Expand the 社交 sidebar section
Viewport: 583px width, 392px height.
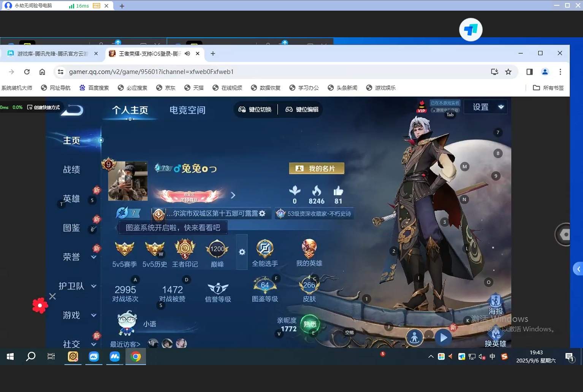coord(94,344)
